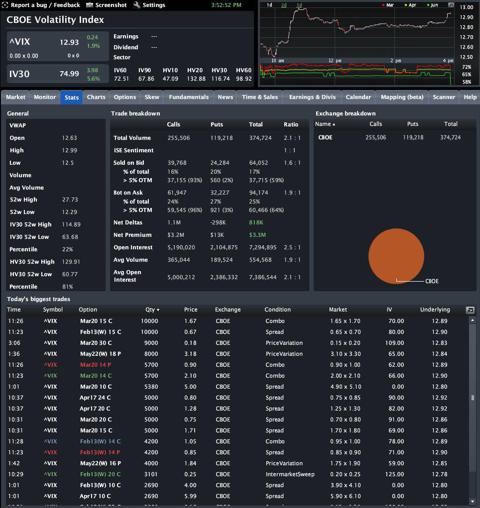480x508 pixels.
Task: Open the Earnings & Divis tab
Action: point(312,97)
